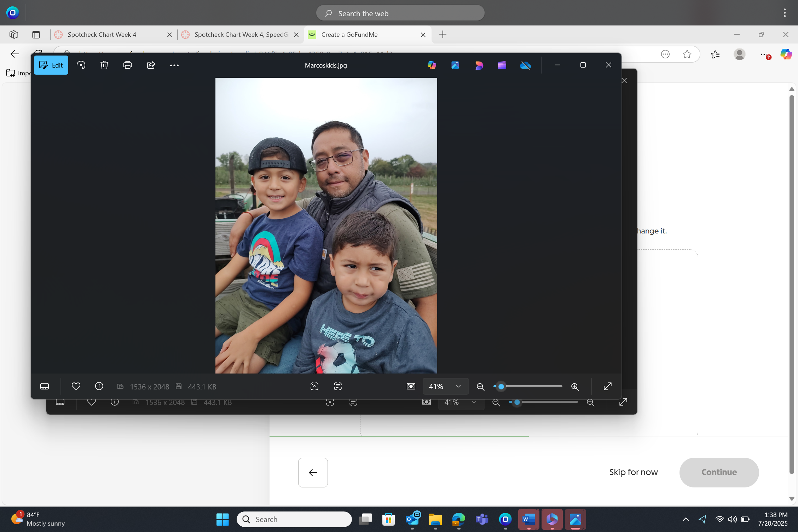Click the Skip for now link
Viewport: 798px width, 532px height.
633,472
